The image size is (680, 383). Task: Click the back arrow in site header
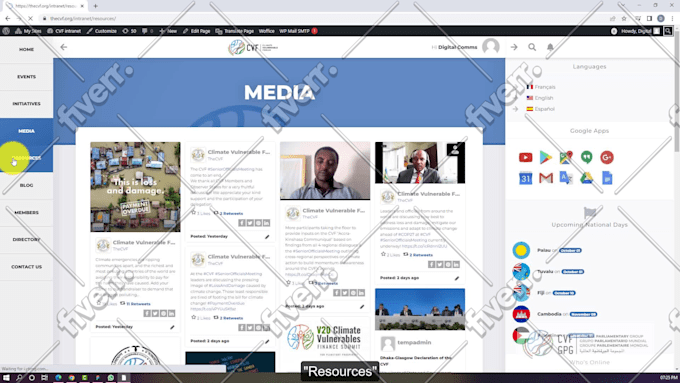tap(64, 47)
